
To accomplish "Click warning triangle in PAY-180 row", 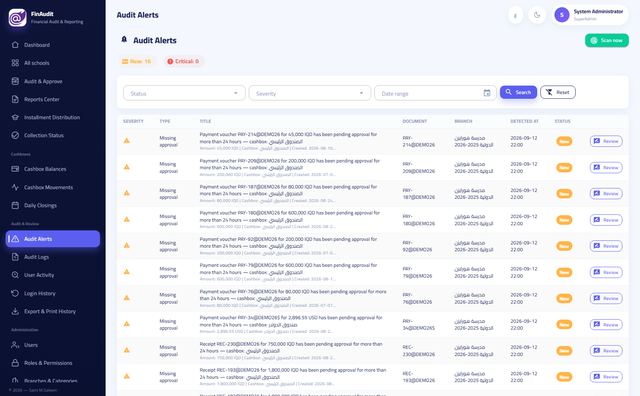I will pyautogui.click(x=127, y=219).
